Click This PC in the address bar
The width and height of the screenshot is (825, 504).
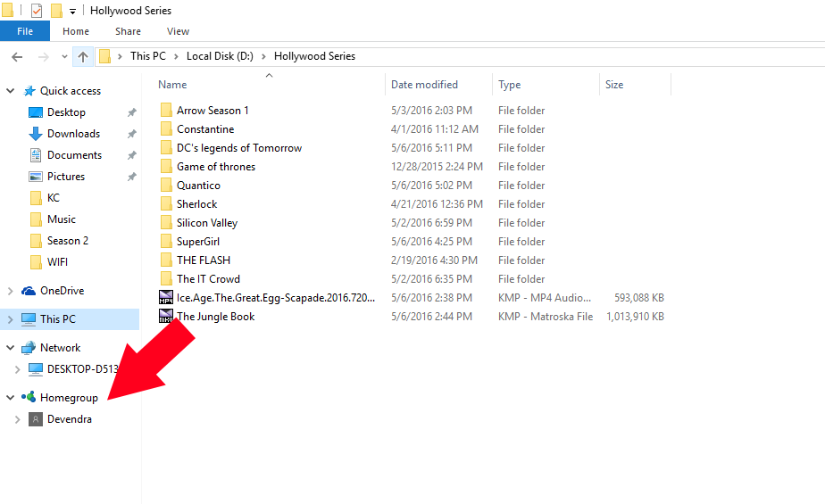148,56
